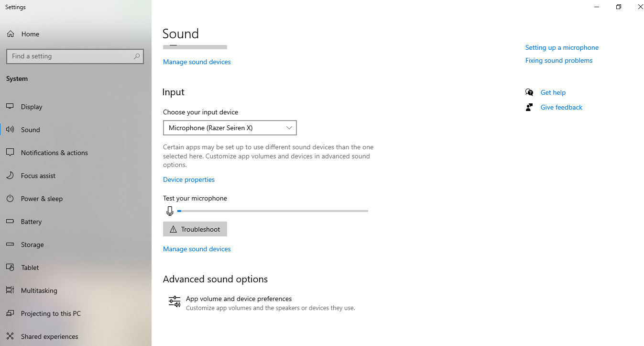
Task: Minimize the Settings window
Action: (597, 7)
